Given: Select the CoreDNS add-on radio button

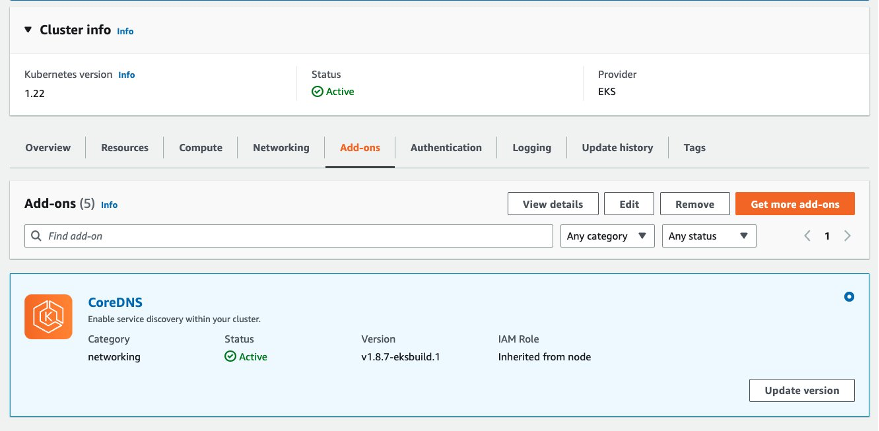Looking at the screenshot, I should pyautogui.click(x=849, y=297).
